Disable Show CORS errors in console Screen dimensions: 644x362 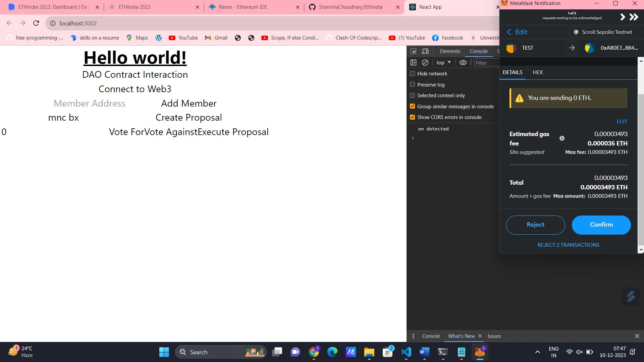[x=413, y=117]
